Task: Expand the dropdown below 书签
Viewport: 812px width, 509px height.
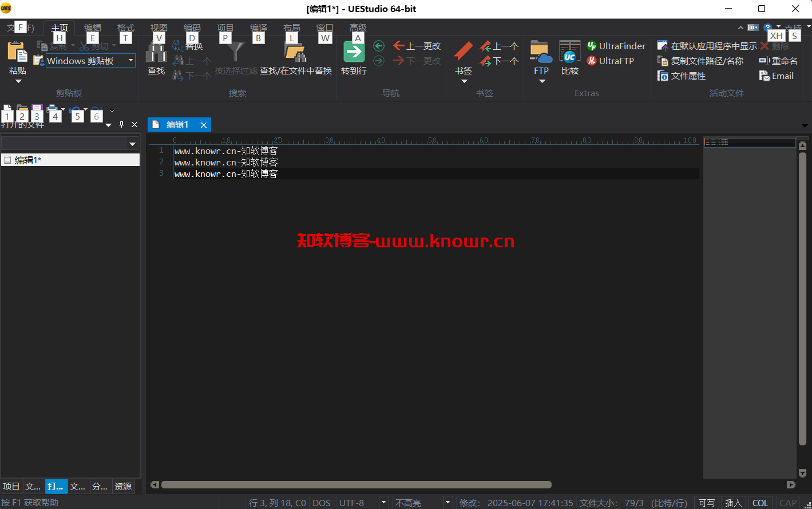Action: click(x=464, y=81)
